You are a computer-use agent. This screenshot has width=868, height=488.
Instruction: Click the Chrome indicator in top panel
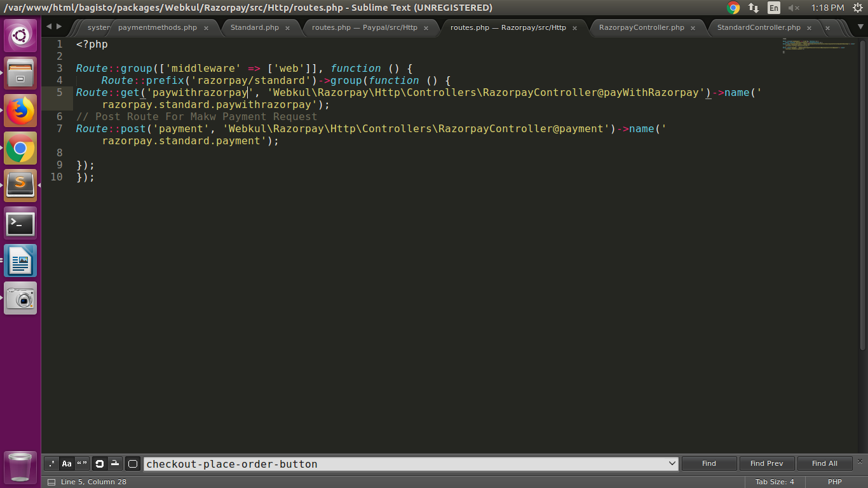coord(733,8)
